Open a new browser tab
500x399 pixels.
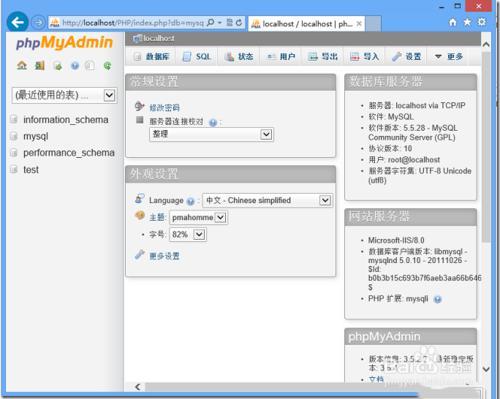(373, 24)
